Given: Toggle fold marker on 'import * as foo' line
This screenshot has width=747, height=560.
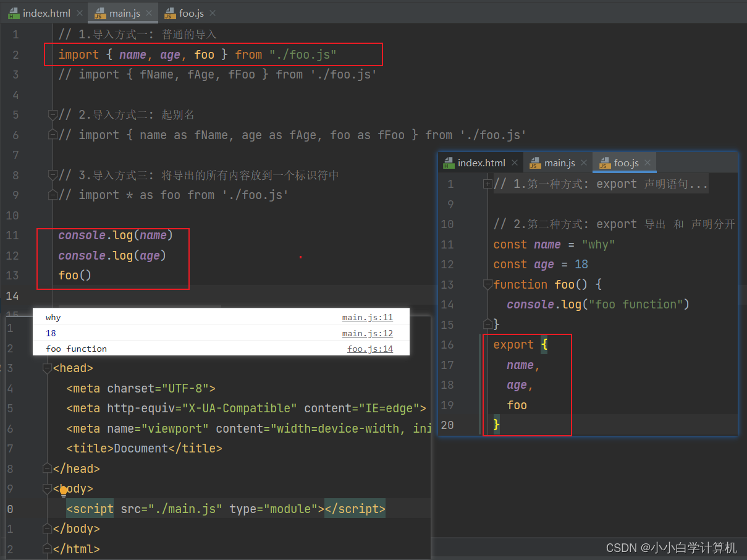Looking at the screenshot, I should point(53,195).
